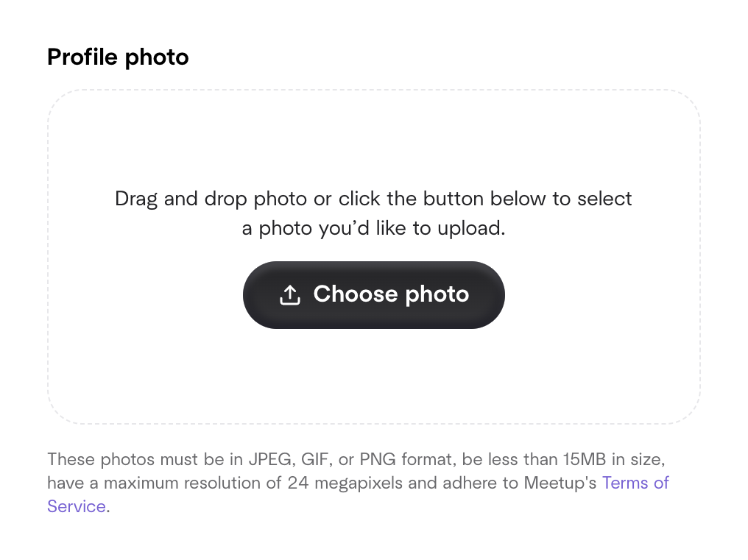Click the "PNG" format text
This screenshot has width=748, height=560.
[379, 461]
